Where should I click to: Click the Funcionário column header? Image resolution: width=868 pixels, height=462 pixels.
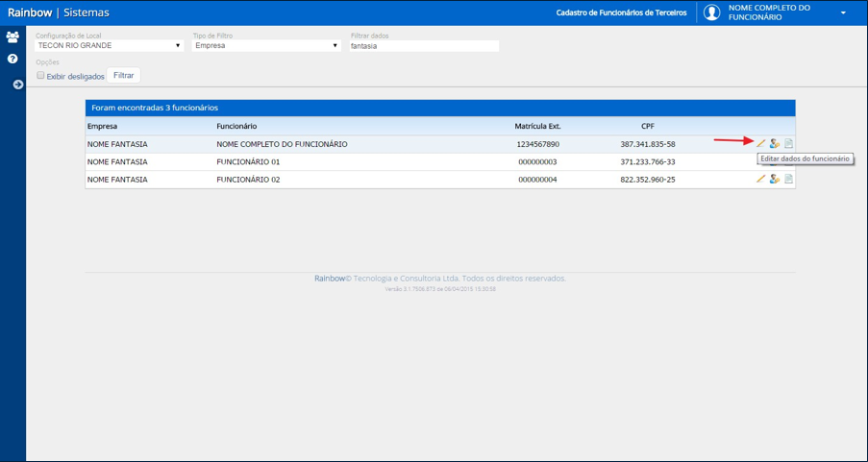click(236, 126)
